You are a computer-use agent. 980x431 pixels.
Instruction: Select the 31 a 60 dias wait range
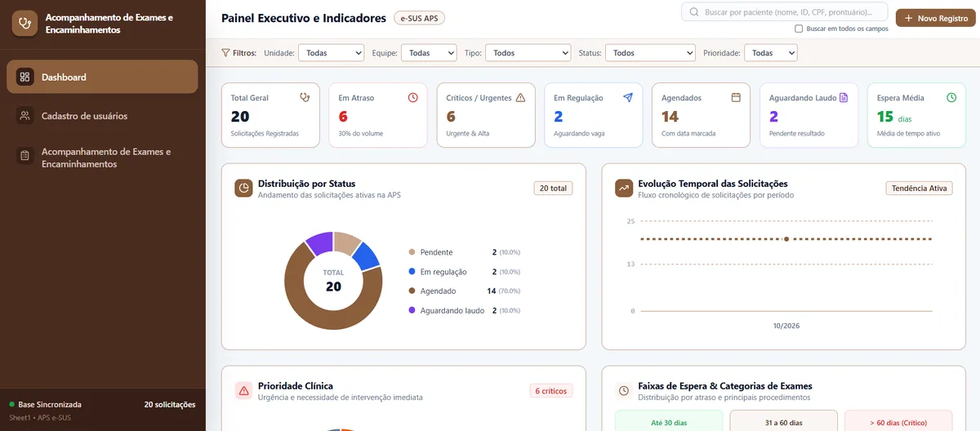(783, 420)
